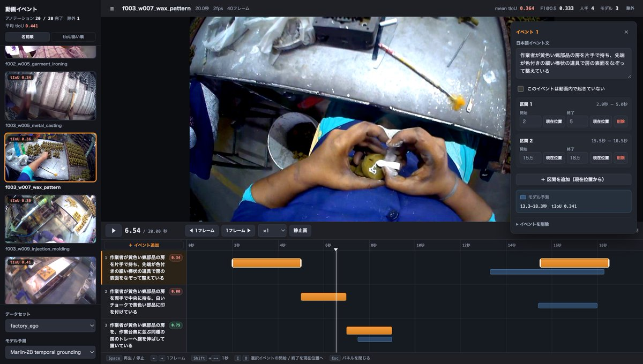Click the + イベント追加 button
This screenshot has height=364, width=643.
[x=144, y=245]
